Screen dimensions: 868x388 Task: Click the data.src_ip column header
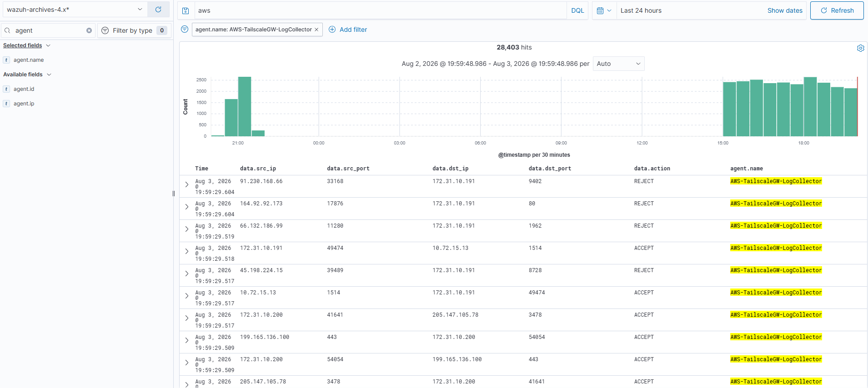[x=258, y=169]
